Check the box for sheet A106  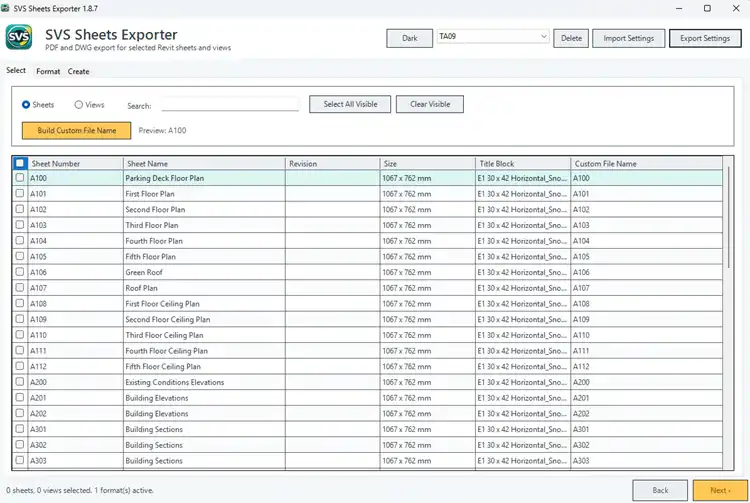click(x=20, y=272)
